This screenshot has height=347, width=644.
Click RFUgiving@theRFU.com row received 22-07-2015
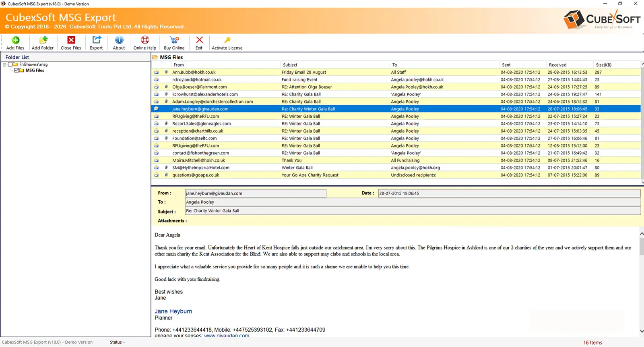tap(396, 116)
